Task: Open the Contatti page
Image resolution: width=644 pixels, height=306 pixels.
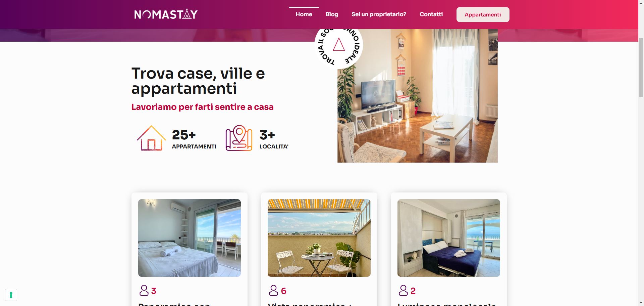Action: 431,14
